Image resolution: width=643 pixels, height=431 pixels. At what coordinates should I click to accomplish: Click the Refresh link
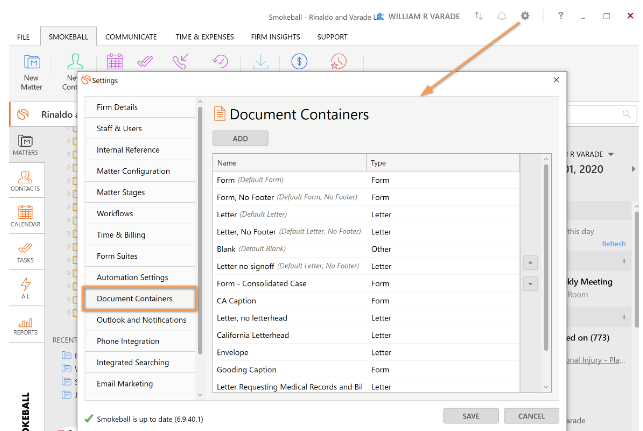614,244
